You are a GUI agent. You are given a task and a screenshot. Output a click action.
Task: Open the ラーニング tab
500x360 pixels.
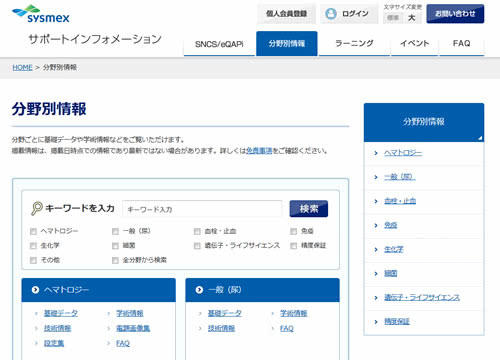tap(354, 44)
